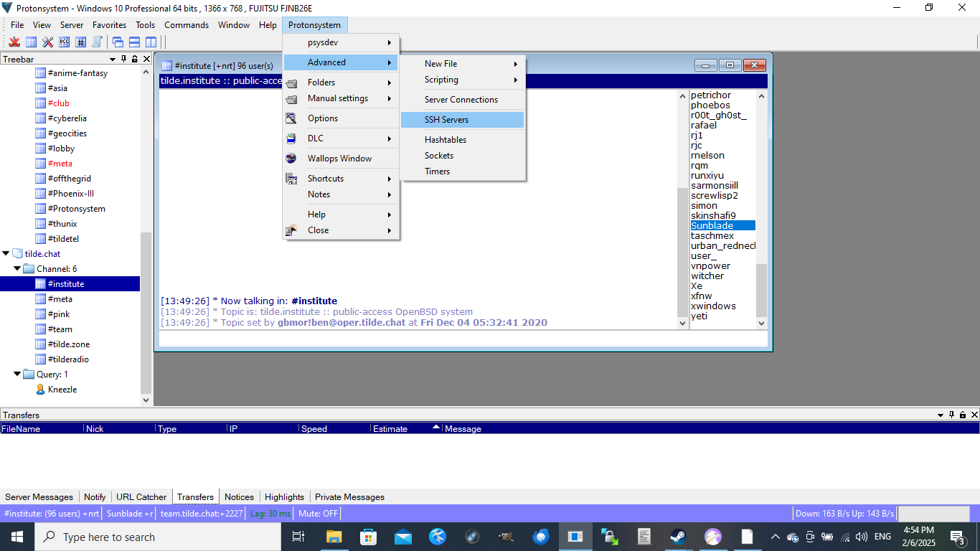The width and height of the screenshot is (980, 551).
Task: Expand the Manual settings submenu
Action: [x=341, y=98]
